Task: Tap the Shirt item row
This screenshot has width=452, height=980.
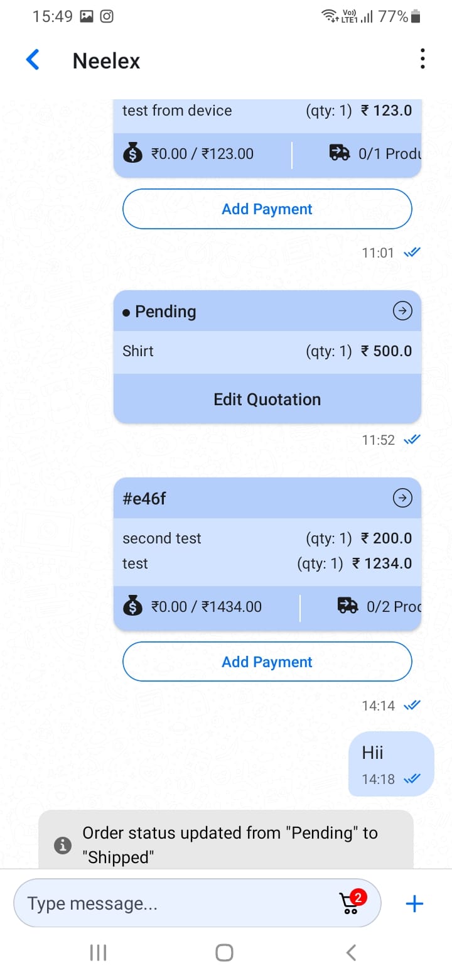Action: (267, 351)
